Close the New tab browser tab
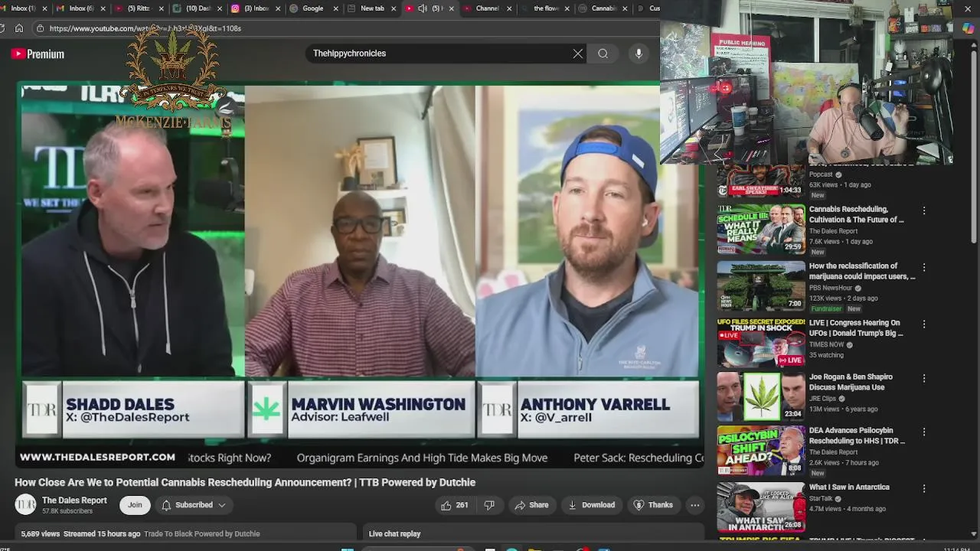This screenshot has width=980, height=551. (394, 8)
